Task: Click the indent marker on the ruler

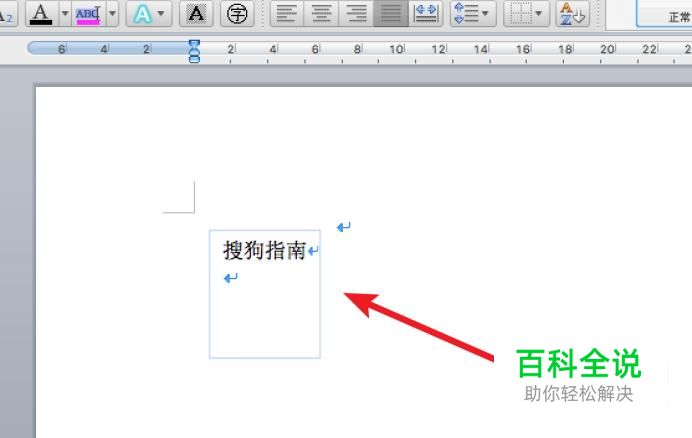Action: click(194, 51)
